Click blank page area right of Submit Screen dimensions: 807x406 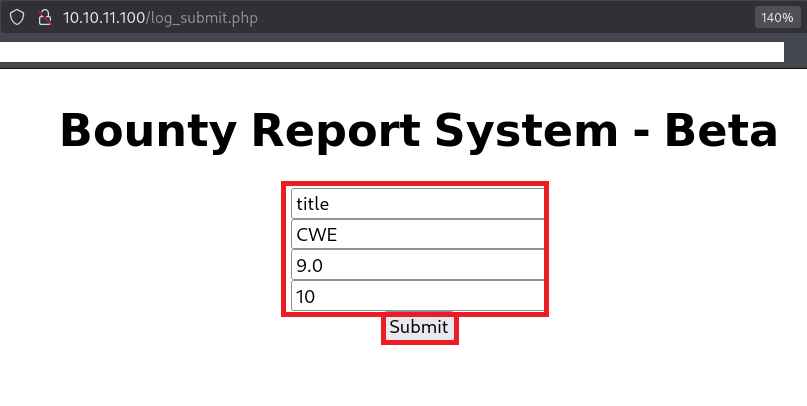(620, 328)
